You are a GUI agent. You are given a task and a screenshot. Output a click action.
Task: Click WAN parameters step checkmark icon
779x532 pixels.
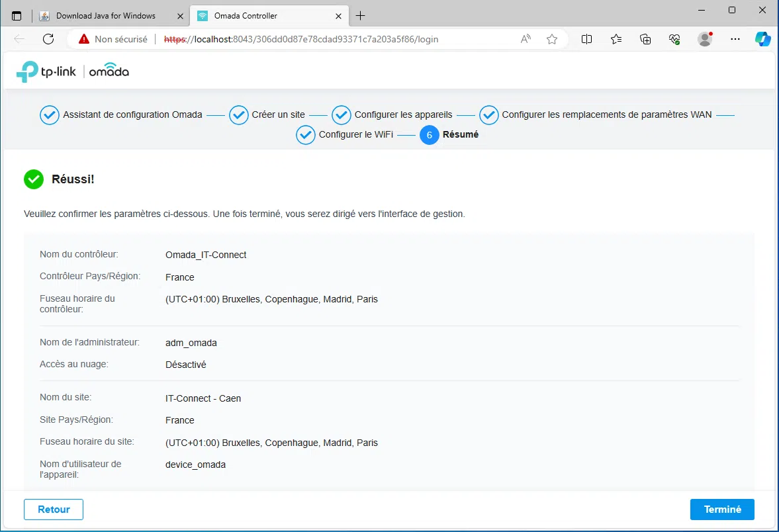tap(489, 114)
